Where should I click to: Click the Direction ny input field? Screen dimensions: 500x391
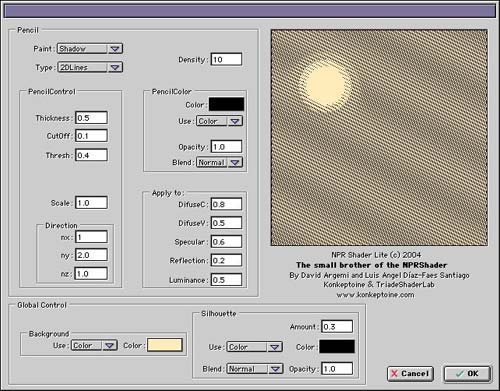pyautogui.click(x=91, y=255)
